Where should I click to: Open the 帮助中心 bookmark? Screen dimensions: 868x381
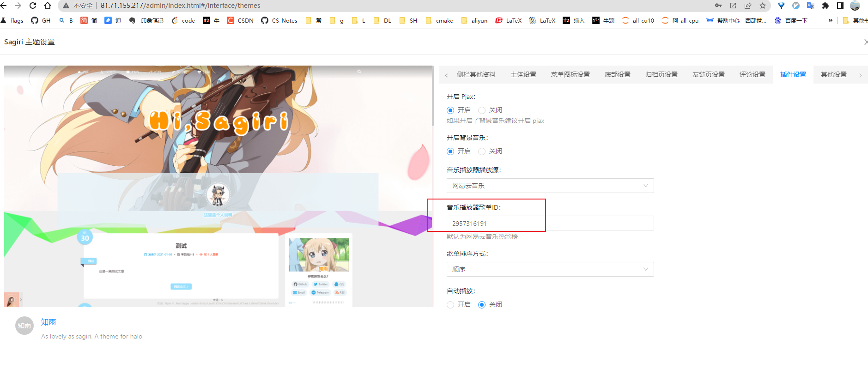tap(736, 20)
